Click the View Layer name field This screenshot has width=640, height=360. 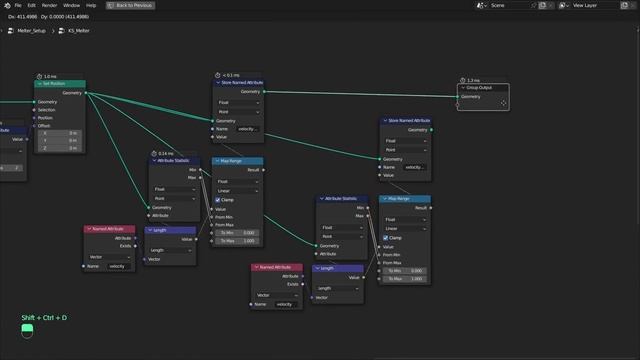(x=594, y=5)
